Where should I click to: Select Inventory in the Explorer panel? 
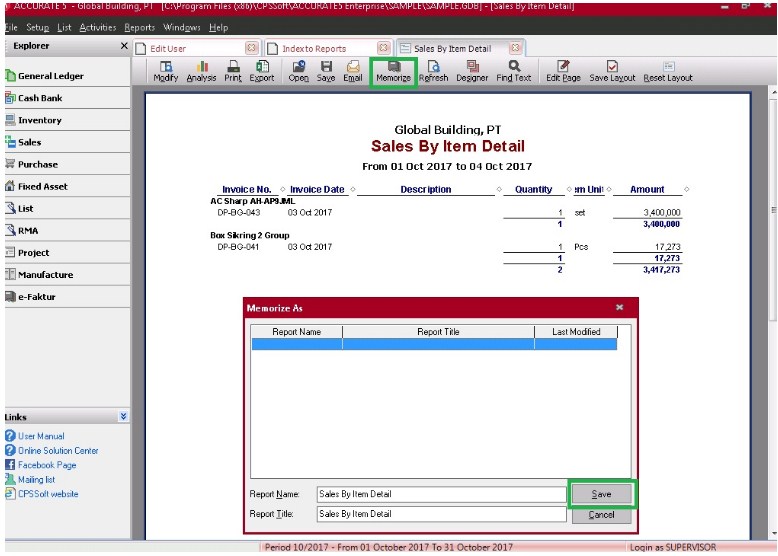pyautogui.click(x=39, y=120)
